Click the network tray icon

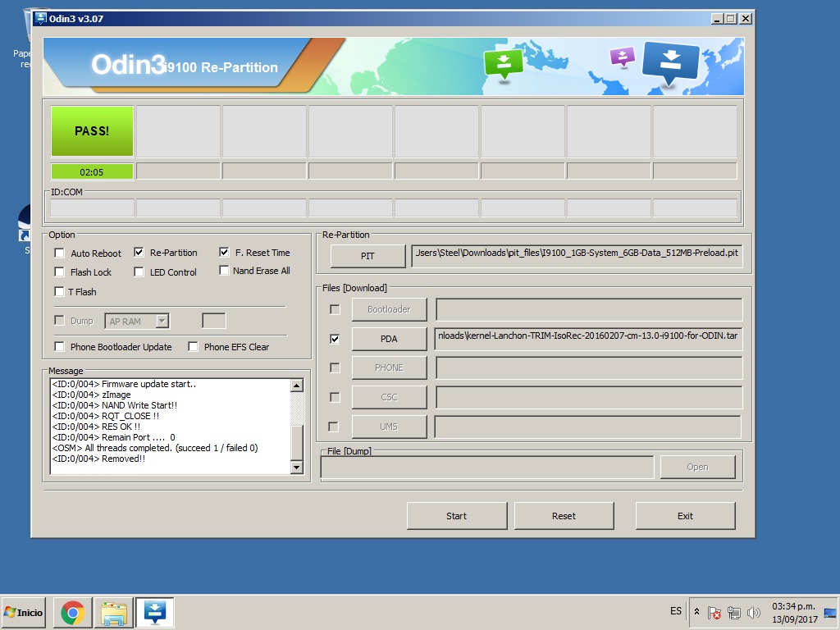point(734,612)
